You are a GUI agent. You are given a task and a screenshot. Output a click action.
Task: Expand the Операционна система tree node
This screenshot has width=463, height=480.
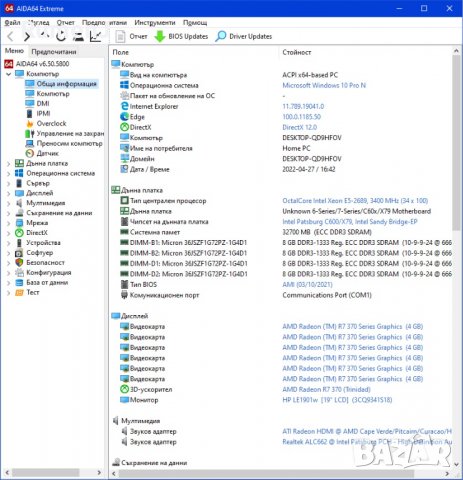pyautogui.click(x=9, y=173)
